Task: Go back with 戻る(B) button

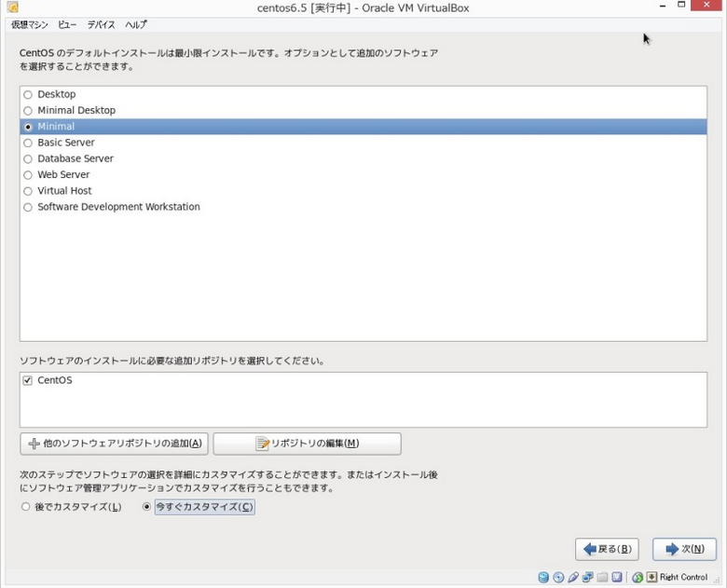Action: pos(607,550)
